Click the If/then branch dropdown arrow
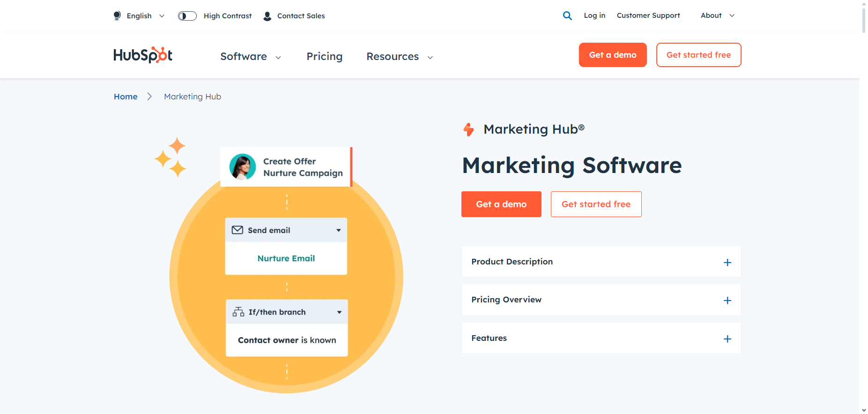The image size is (868, 414). (x=339, y=312)
